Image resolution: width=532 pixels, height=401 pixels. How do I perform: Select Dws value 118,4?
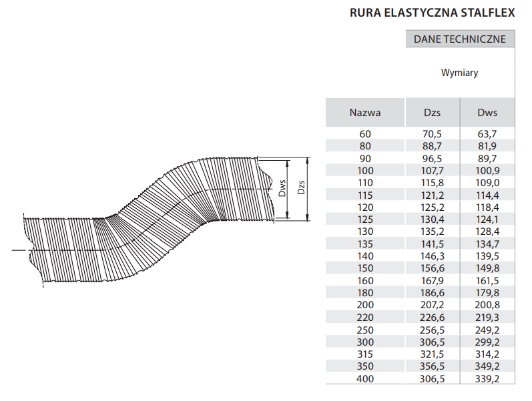click(x=487, y=208)
